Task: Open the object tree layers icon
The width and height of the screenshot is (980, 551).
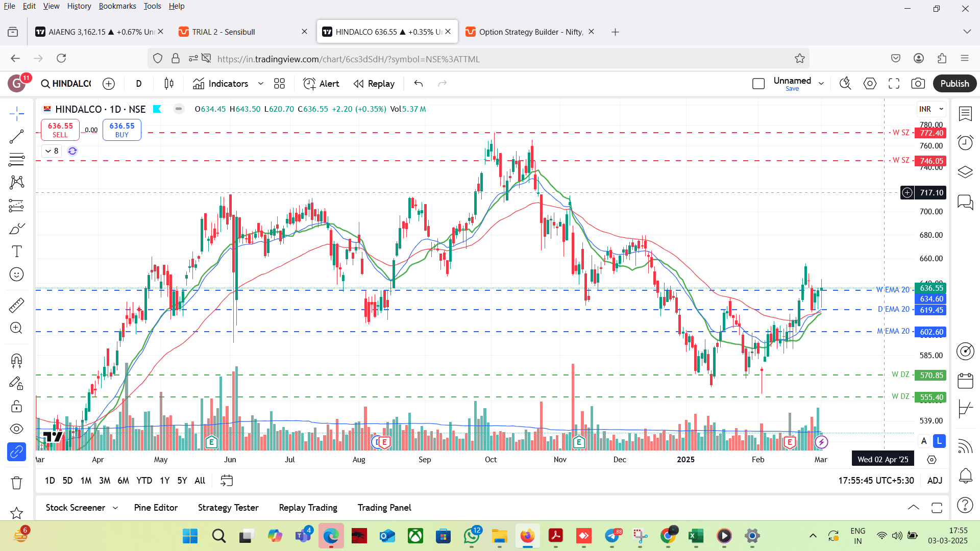Action: point(965,172)
